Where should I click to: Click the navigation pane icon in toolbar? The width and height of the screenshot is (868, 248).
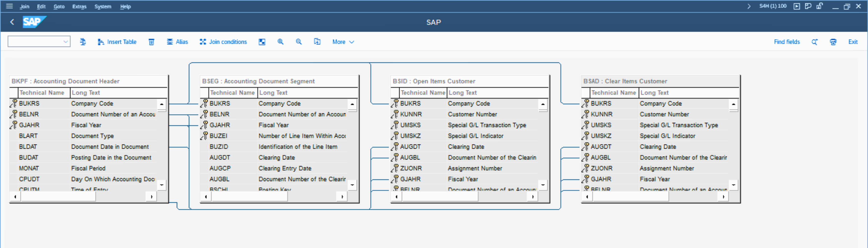pos(262,42)
